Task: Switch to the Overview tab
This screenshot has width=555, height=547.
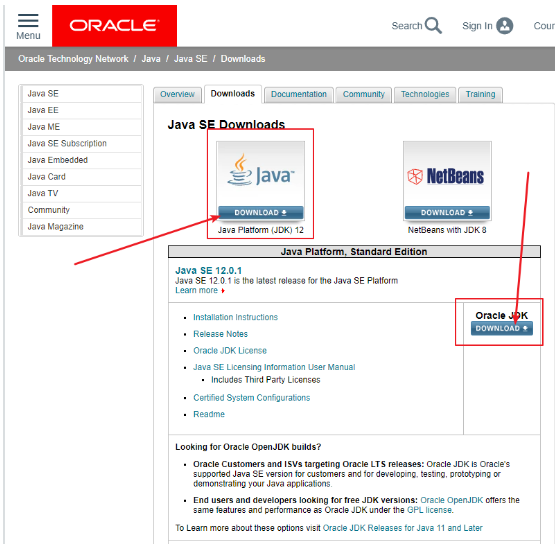Action: pyautogui.click(x=177, y=95)
